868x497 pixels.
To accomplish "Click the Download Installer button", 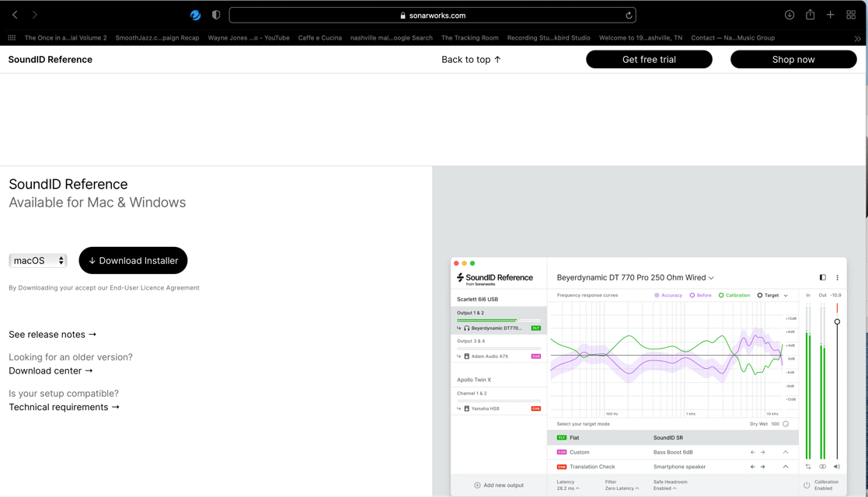I will (x=133, y=260).
